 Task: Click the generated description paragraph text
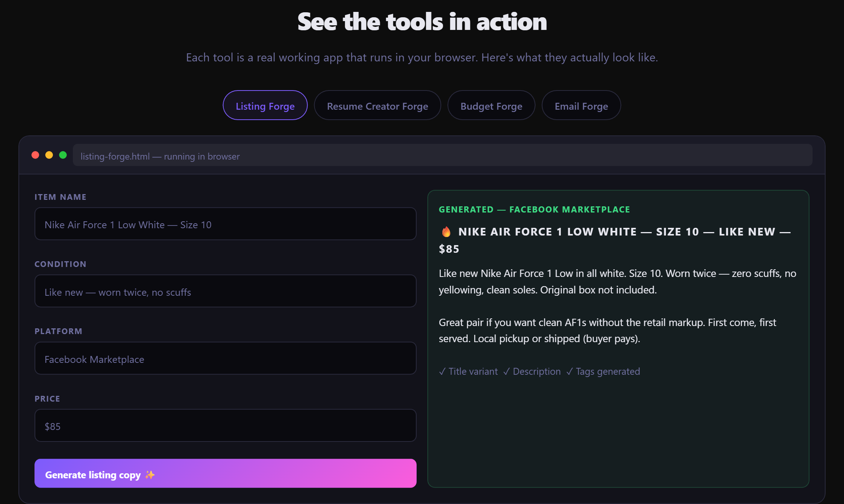tap(617, 282)
